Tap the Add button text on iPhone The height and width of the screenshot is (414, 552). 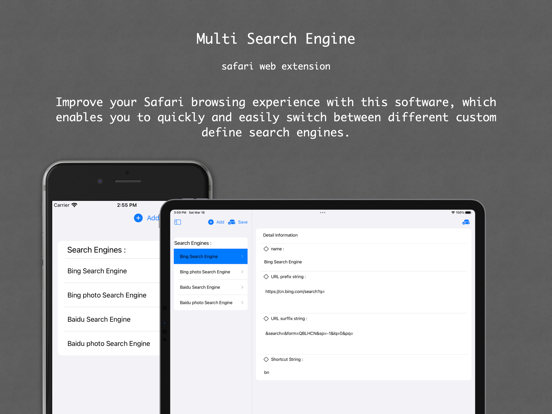pyautogui.click(x=153, y=218)
